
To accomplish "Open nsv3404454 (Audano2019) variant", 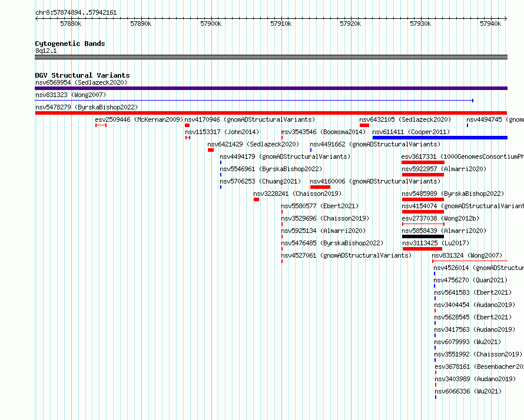I will pos(475,305).
